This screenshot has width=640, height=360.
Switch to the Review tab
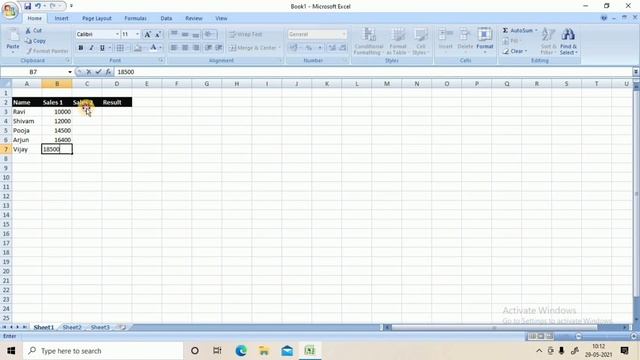pos(193,18)
